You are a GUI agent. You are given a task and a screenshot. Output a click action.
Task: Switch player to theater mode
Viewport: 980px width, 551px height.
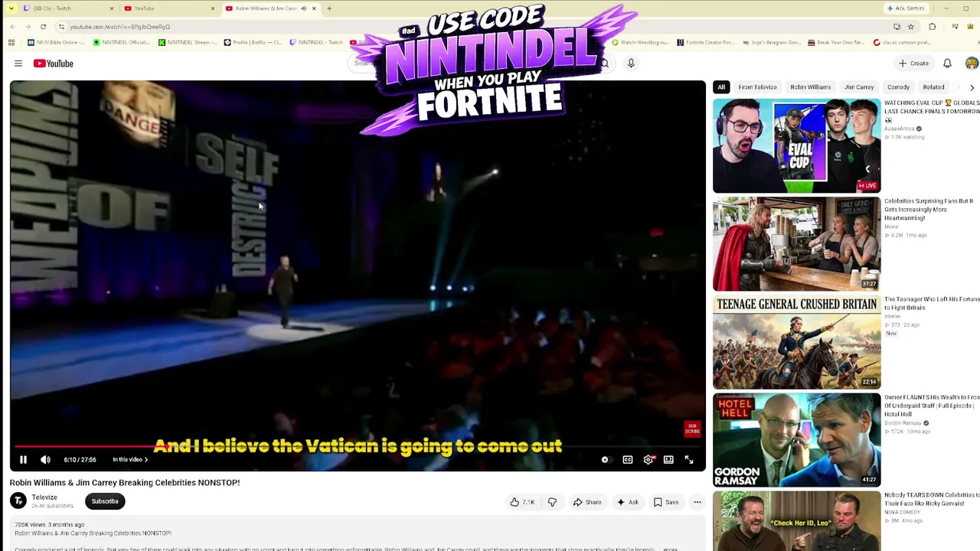pyautogui.click(x=668, y=459)
